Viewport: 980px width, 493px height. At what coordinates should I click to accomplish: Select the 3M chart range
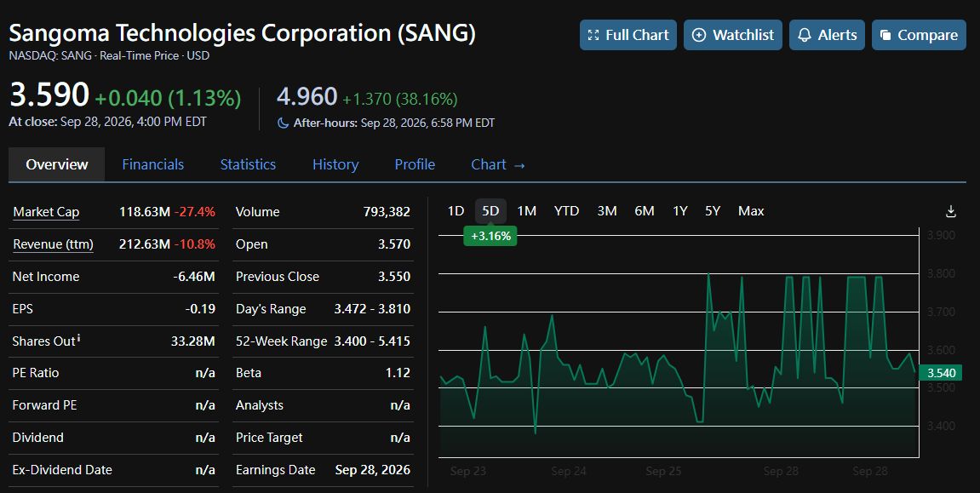click(607, 211)
